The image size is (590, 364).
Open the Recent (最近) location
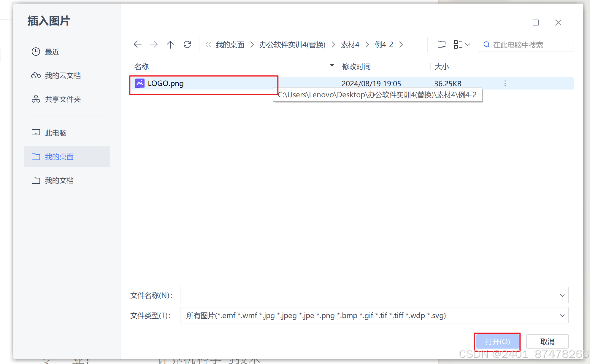[52, 52]
